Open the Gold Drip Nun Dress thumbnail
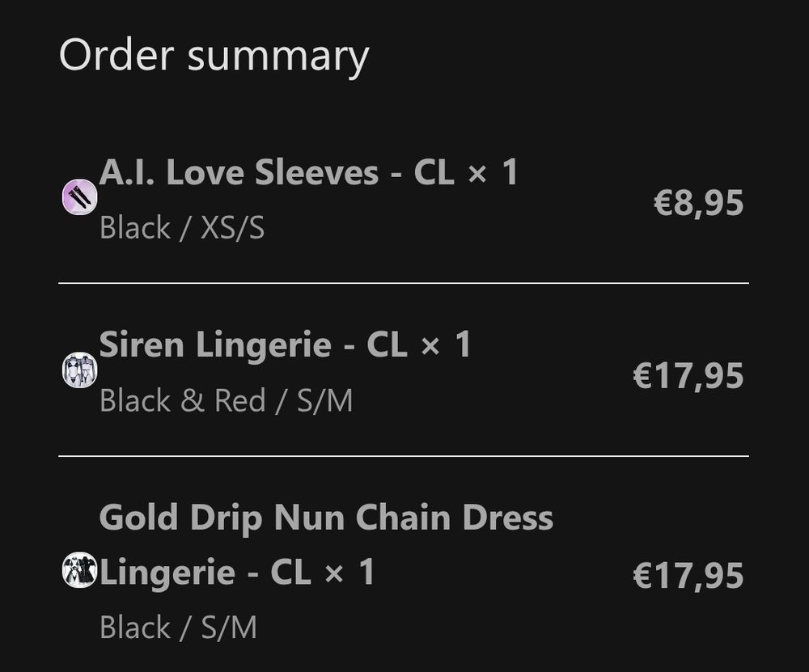This screenshot has width=809, height=672. 79,569
